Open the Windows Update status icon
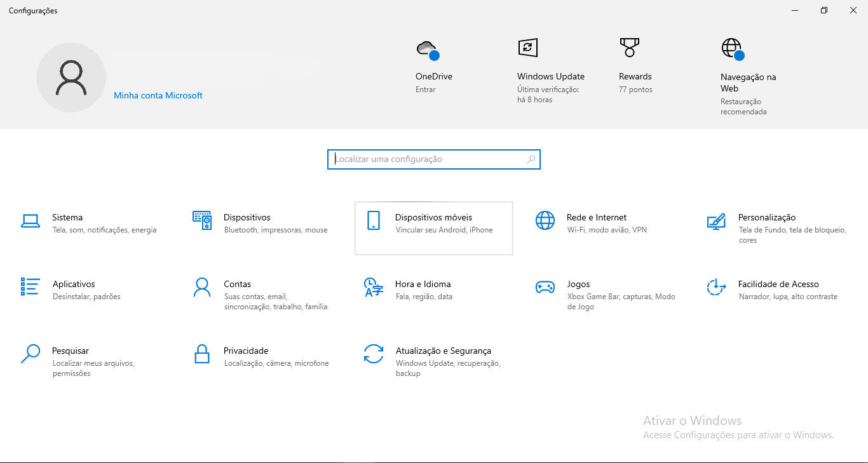The height and width of the screenshot is (463, 868). pyautogui.click(x=527, y=48)
